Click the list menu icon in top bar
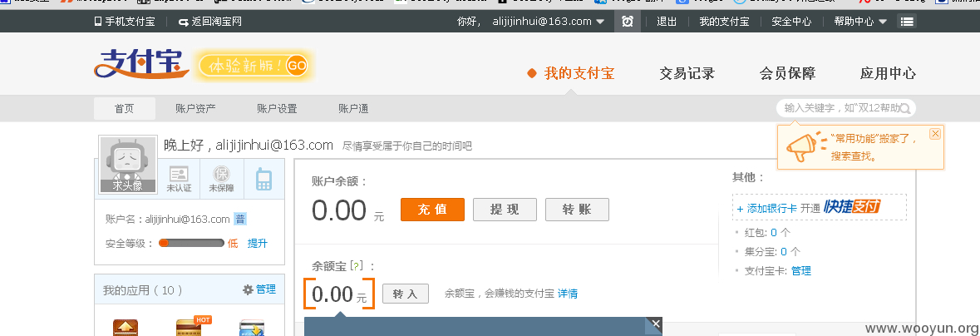Viewport: 980px width, 336px height. 907,22
